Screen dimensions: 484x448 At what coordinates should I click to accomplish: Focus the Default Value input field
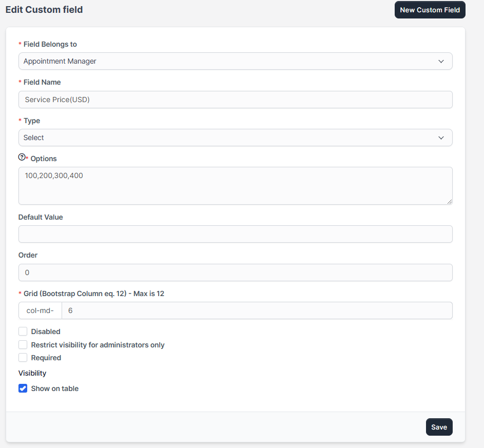(x=235, y=234)
